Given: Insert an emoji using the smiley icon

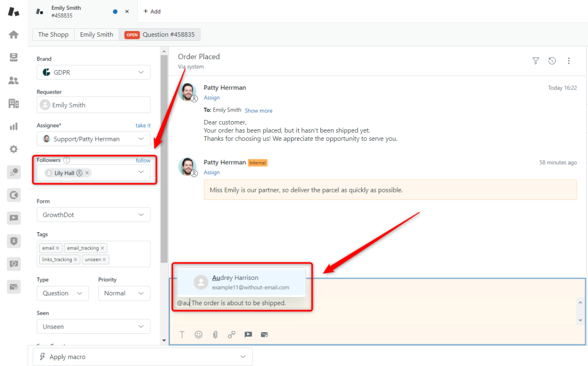Looking at the screenshot, I should tap(198, 334).
